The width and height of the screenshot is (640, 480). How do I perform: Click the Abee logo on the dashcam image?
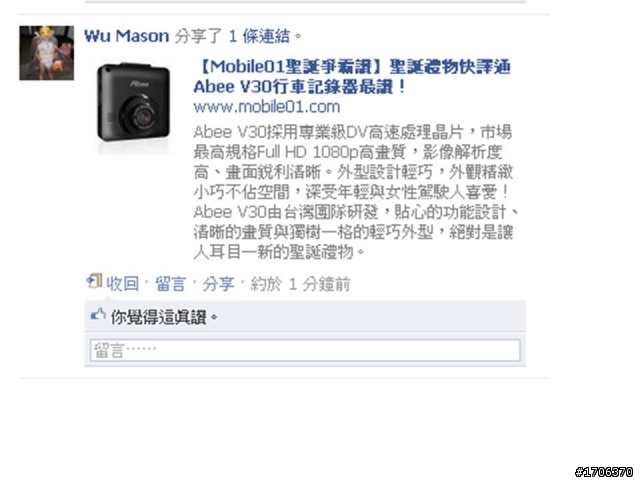coord(140,84)
